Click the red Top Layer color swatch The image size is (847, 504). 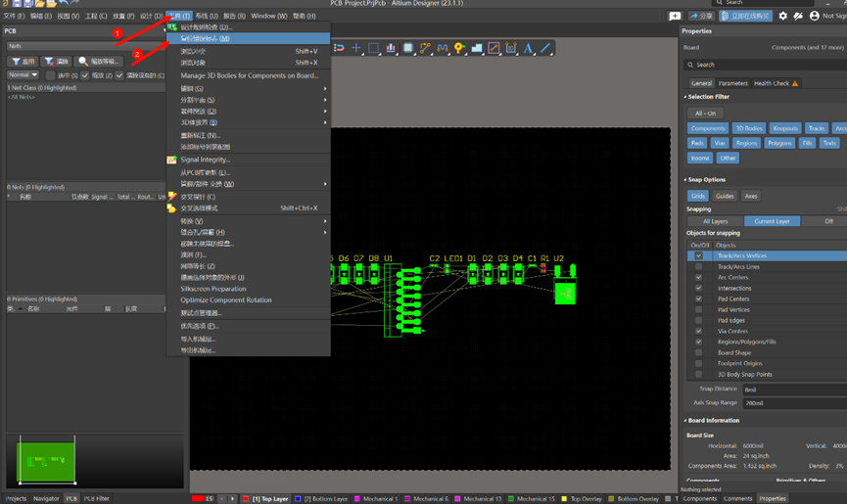(x=245, y=498)
